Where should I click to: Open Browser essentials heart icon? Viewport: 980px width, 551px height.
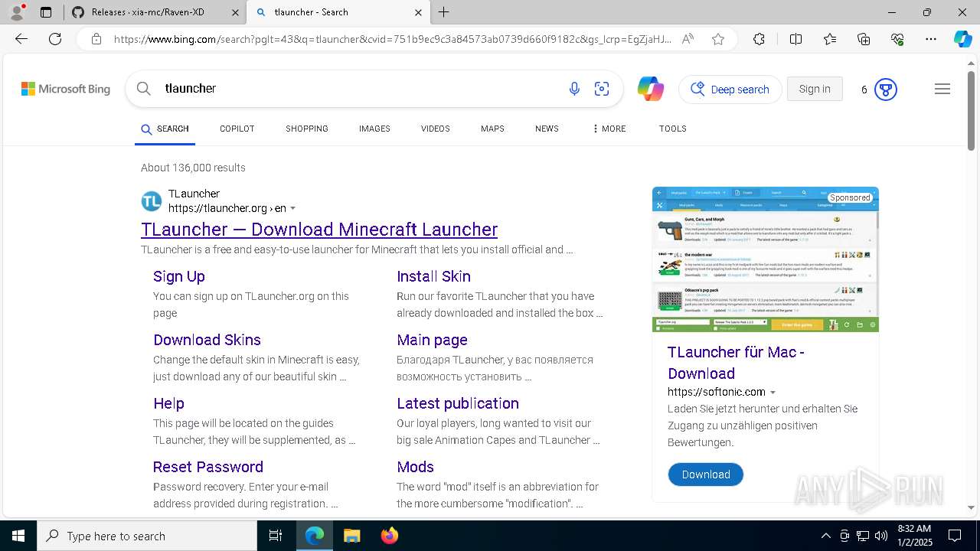[x=897, y=39]
